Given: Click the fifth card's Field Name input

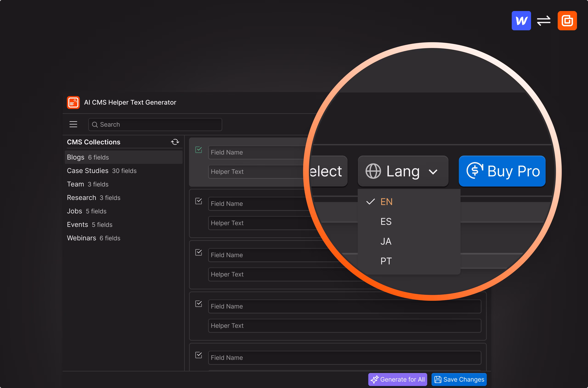Looking at the screenshot, I should tap(345, 357).
